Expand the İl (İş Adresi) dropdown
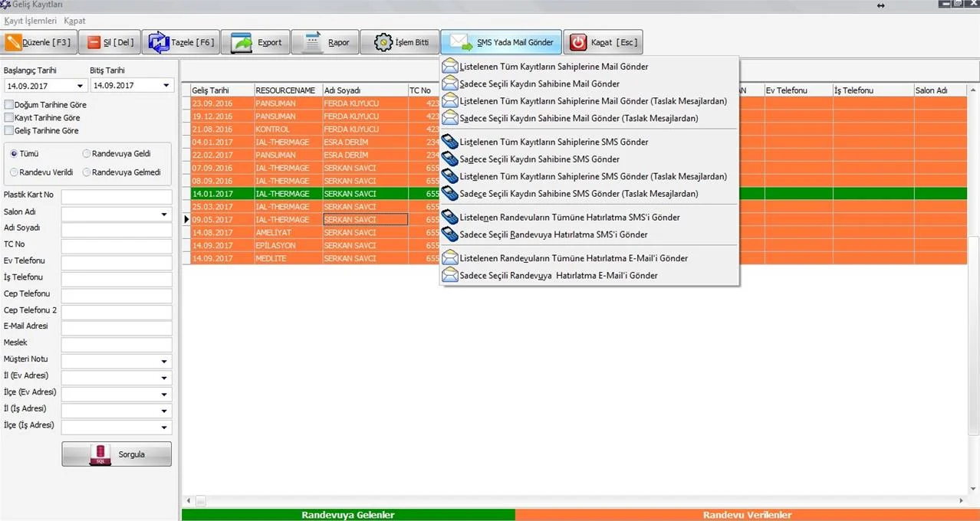 tap(164, 411)
